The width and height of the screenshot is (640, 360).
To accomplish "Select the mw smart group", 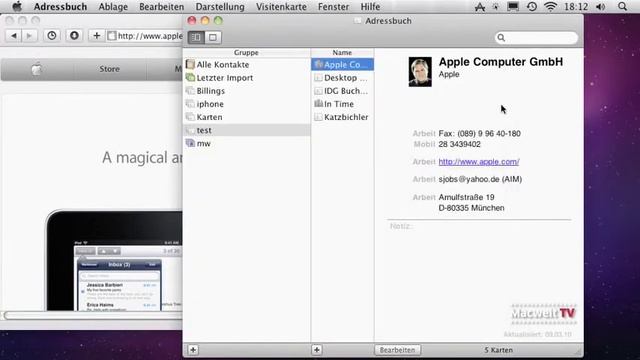I will pos(247,143).
